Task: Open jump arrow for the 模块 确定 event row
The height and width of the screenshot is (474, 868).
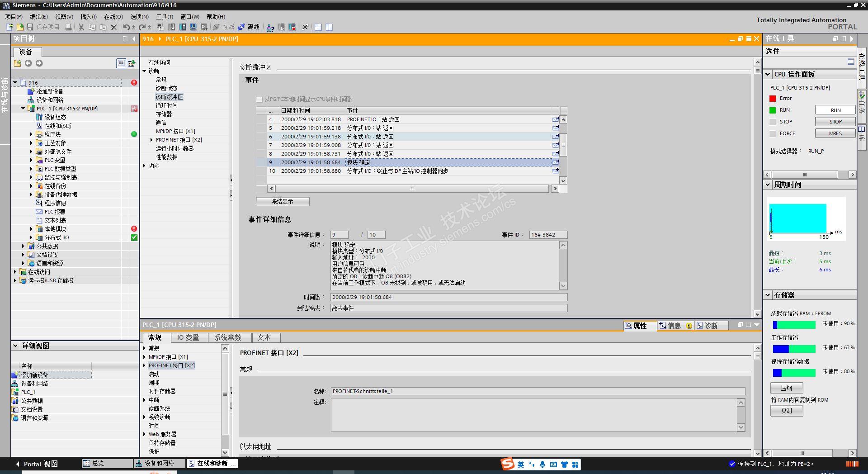Action: 556,162
